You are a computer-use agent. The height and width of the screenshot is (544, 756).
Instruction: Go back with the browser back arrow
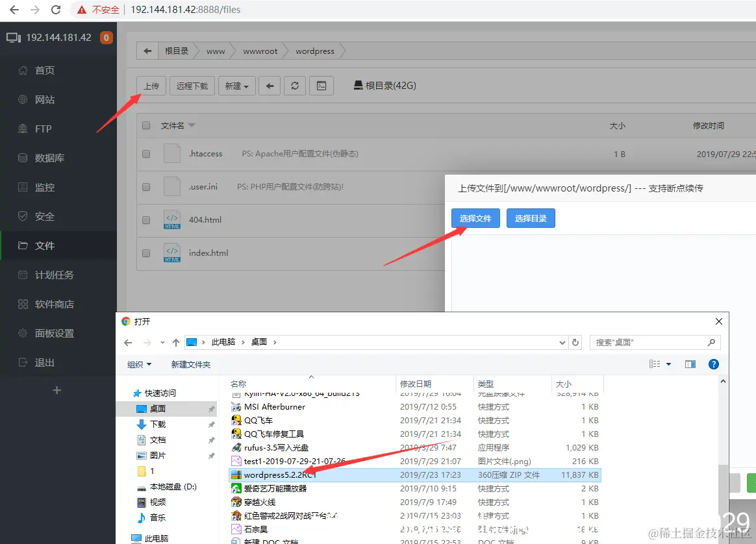14,10
